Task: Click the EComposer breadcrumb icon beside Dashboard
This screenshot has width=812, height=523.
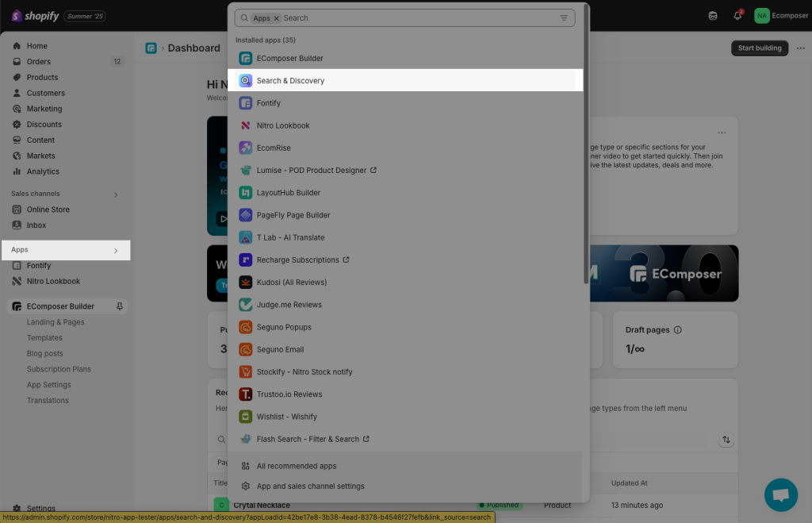Action: [151, 48]
